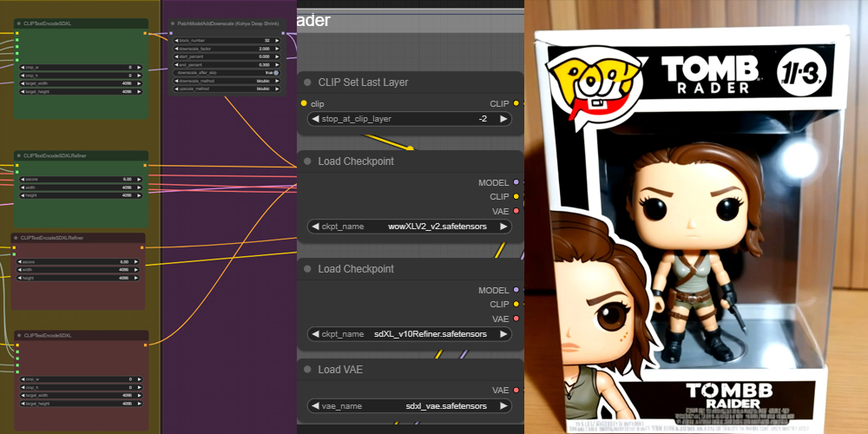Click orange output slot of green CLIPTextEncodeSDXLRefiner node
The image size is (868, 434).
tap(145, 165)
